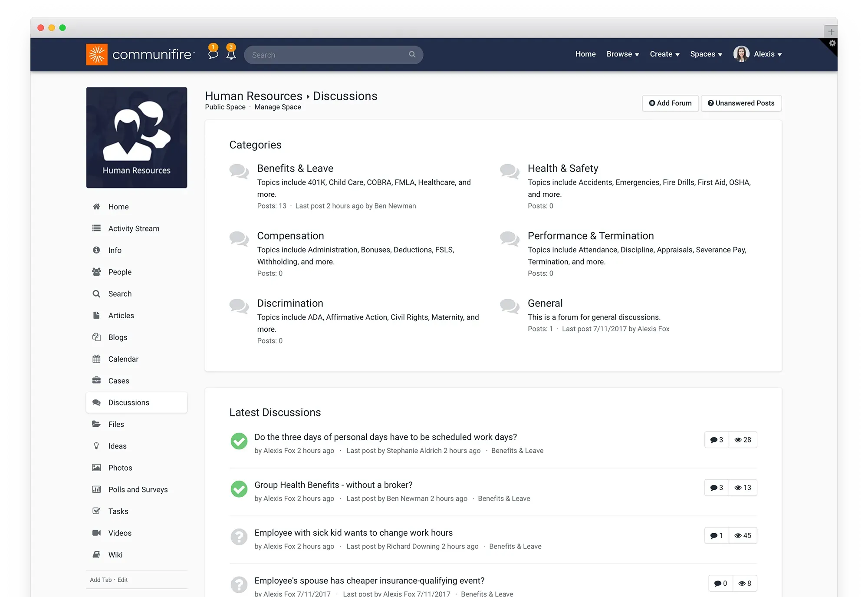Click Stephanie Aldrich last post link
Viewport: 868px width, 597px height.
coord(414,451)
